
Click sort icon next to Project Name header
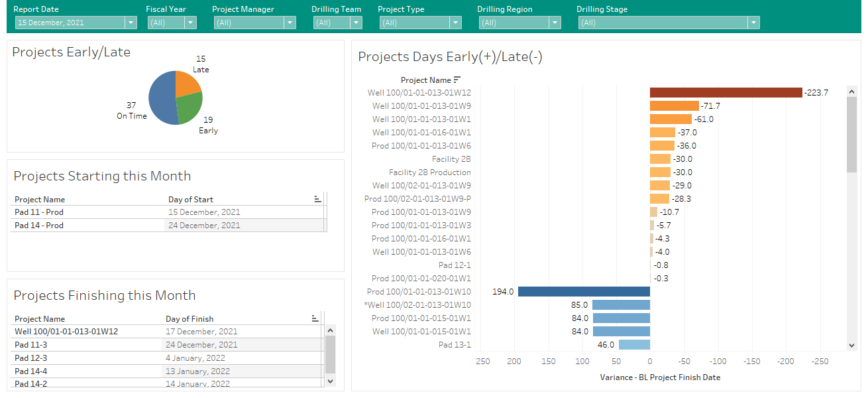[457, 80]
